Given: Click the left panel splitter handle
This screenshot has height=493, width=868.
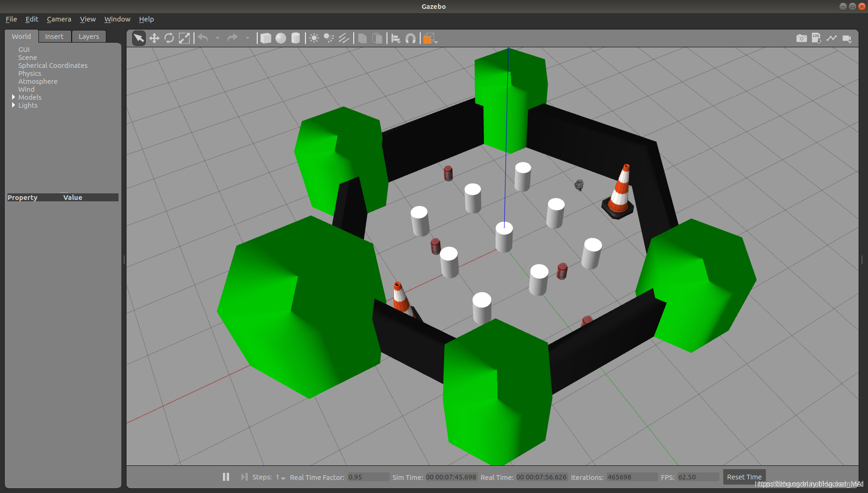Looking at the screenshot, I should (x=124, y=259).
